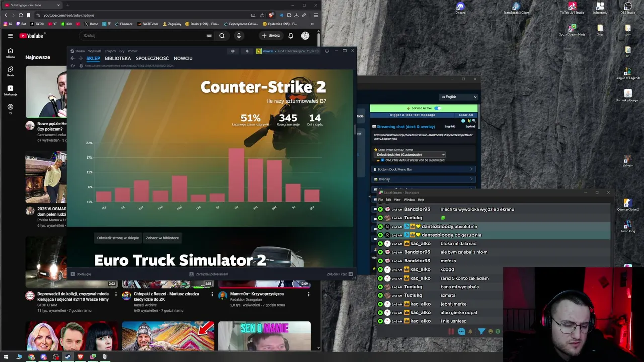Expand the Overlay section

tap(424, 179)
